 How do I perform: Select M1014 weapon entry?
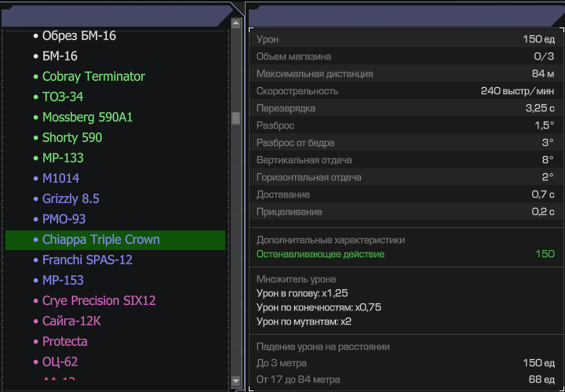point(61,178)
